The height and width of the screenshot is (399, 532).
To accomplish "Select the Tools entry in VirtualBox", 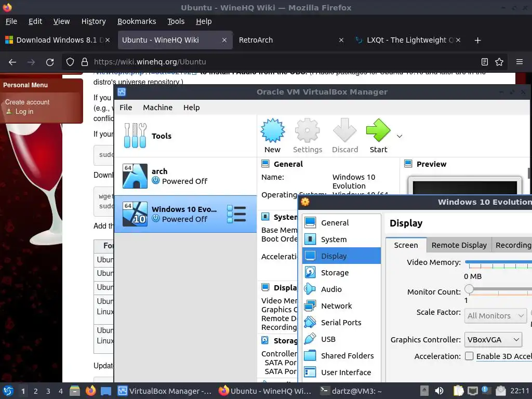I will pos(185,136).
